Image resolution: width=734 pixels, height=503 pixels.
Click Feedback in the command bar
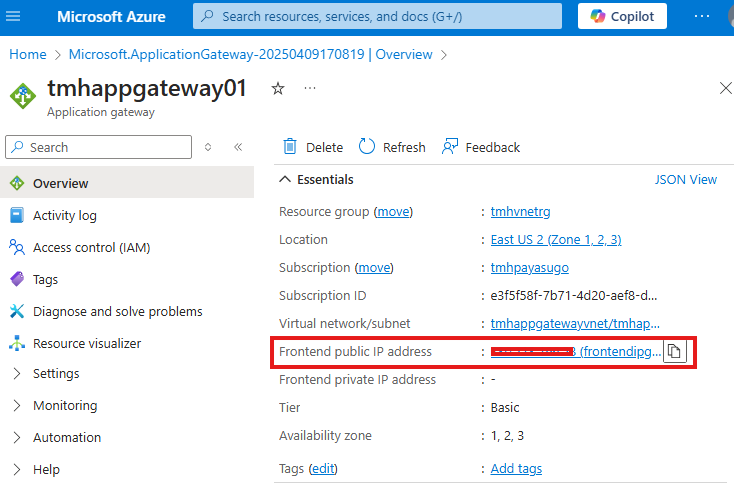[481, 147]
